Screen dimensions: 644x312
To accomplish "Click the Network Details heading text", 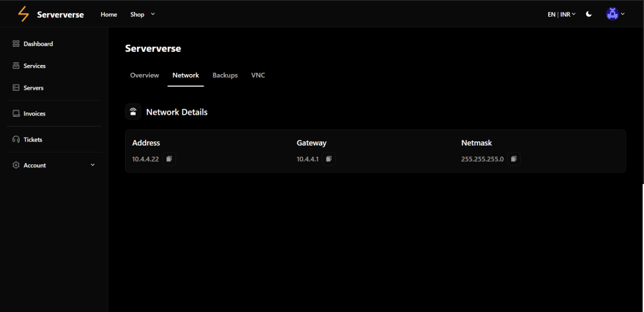I will pos(177,112).
